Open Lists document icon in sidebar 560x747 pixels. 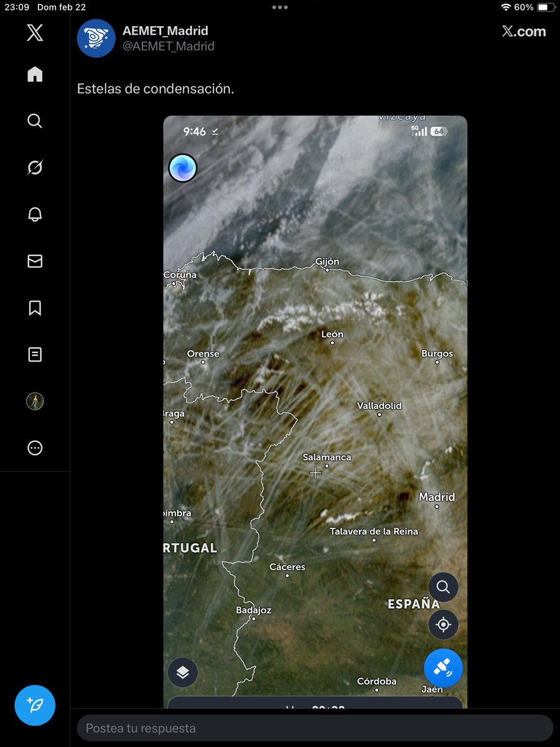click(35, 354)
